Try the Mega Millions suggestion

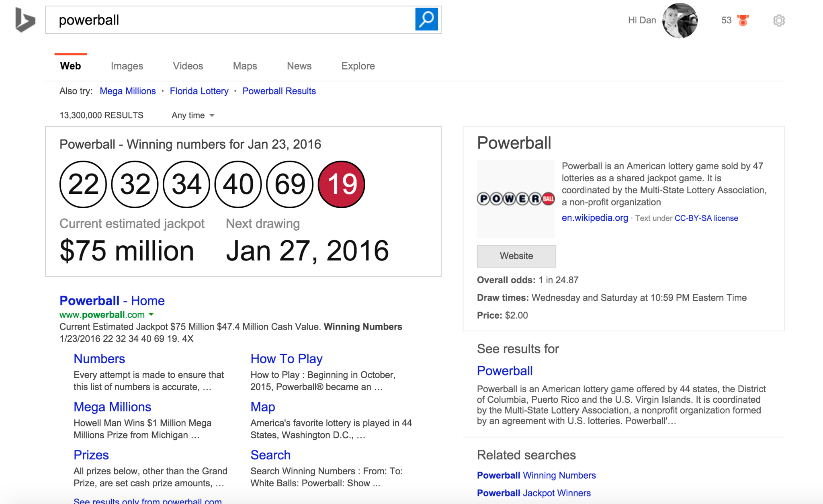point(127,91)
